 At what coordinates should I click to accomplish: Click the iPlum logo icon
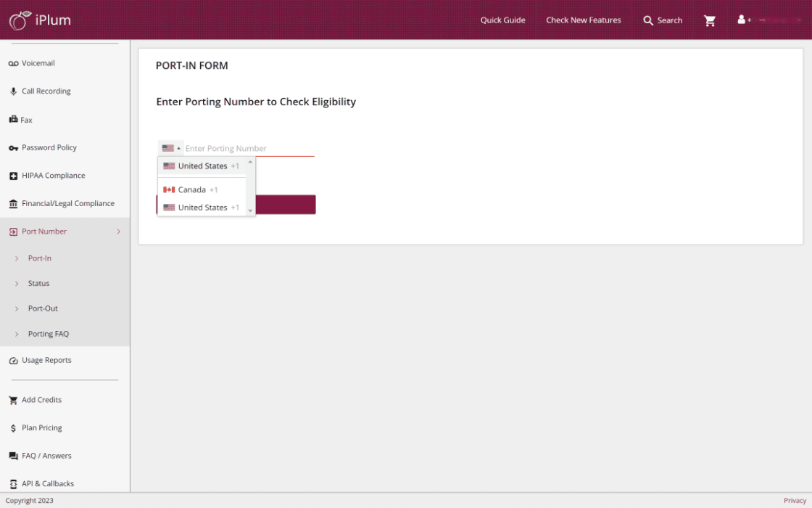click(20, 20)
